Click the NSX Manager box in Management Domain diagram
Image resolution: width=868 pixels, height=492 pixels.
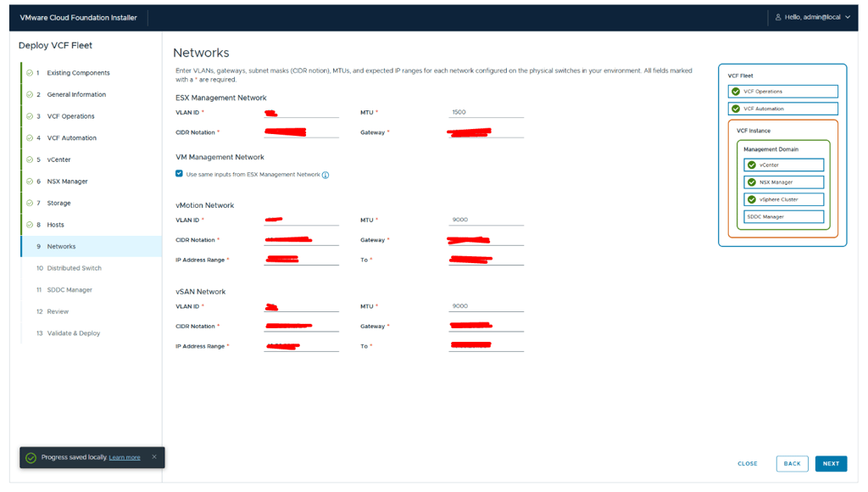[783, 182]
